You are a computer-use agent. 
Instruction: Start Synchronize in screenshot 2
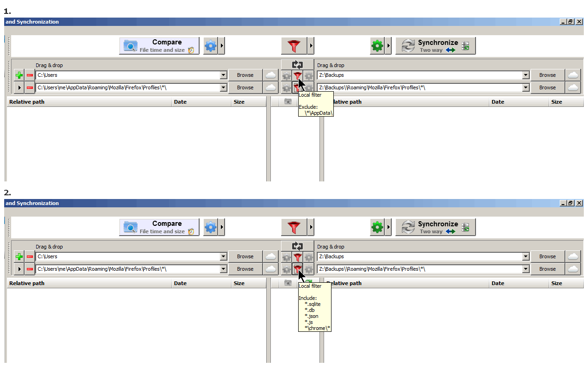click(x=436, y=227)
